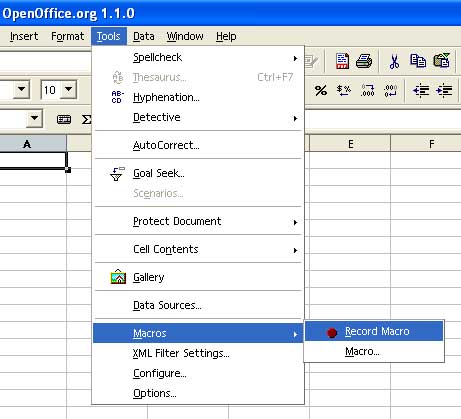Click the Paste clipboard icon
Viewport: 461px width, 419px height.
pyautogui.click(x=442, y=61)
